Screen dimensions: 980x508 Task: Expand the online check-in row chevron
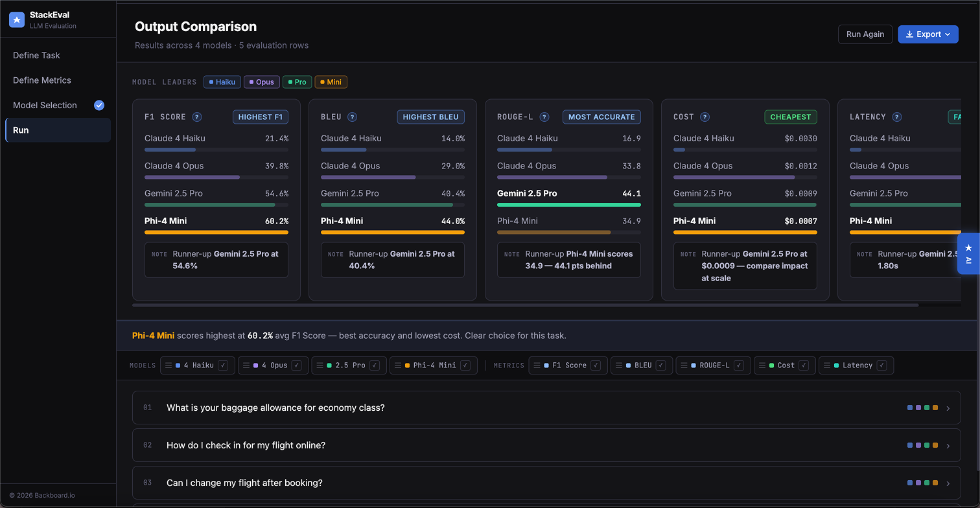[x=948, y=446]
